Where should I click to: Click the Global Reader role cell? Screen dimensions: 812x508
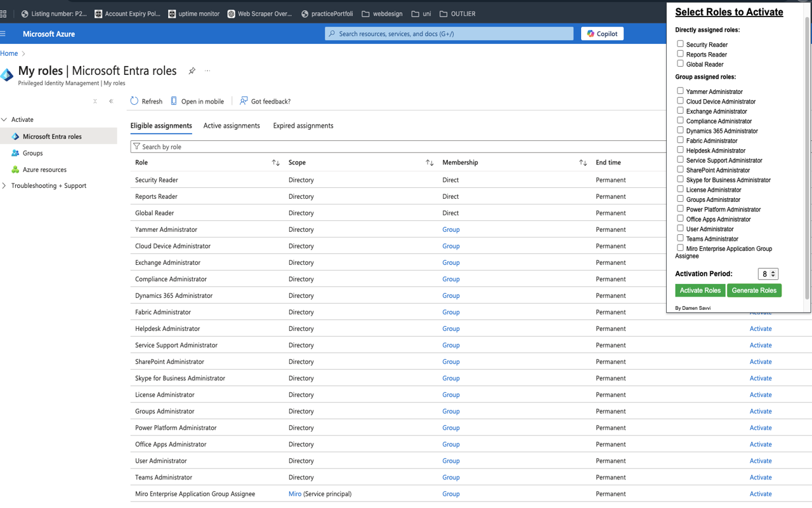coord(154,213)
